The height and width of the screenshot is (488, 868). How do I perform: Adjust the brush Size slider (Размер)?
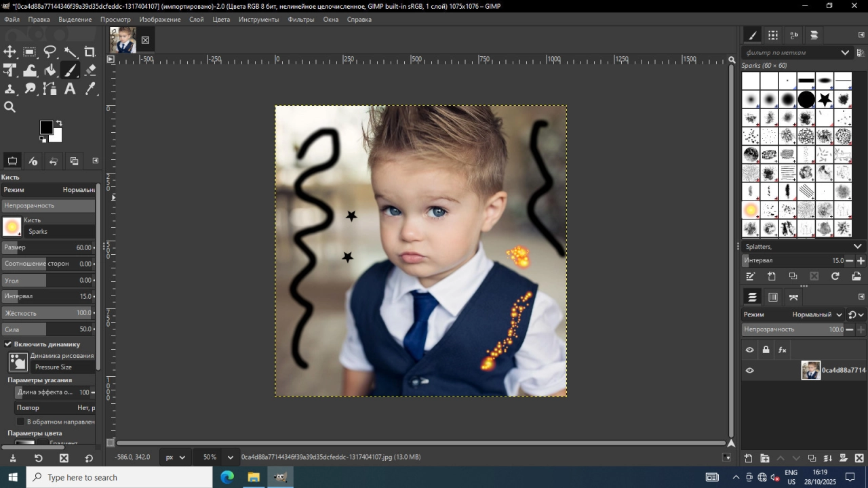(x=47, y=247)
